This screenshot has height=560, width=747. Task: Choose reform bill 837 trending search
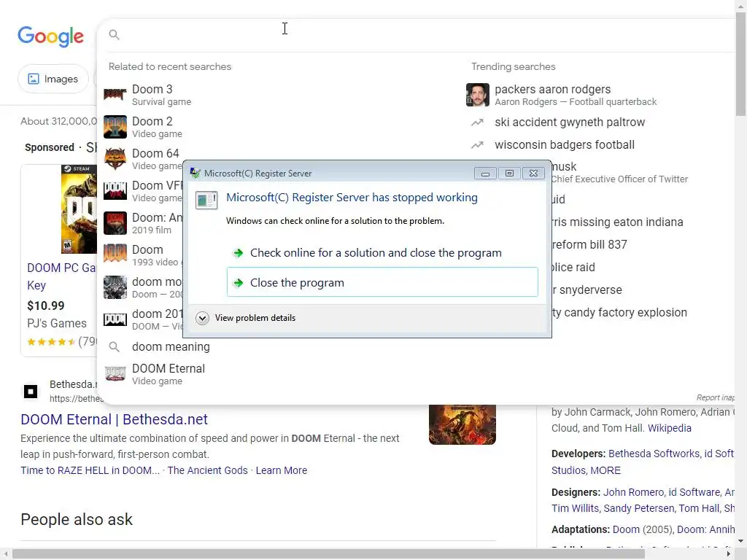pos(589,244)
